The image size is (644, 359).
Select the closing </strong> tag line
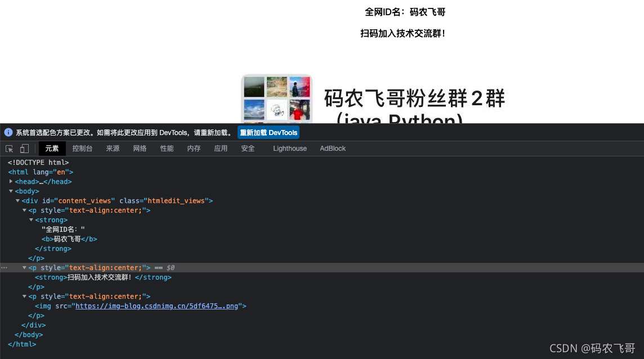pos(53,249)
